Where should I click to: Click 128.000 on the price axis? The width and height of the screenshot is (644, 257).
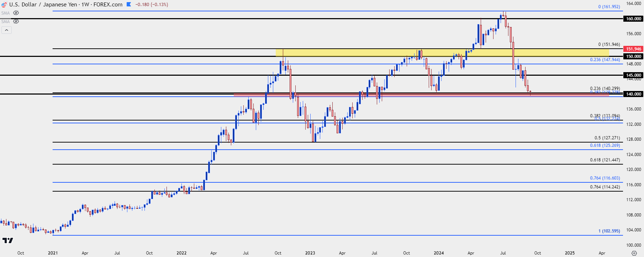coord(634,139)
